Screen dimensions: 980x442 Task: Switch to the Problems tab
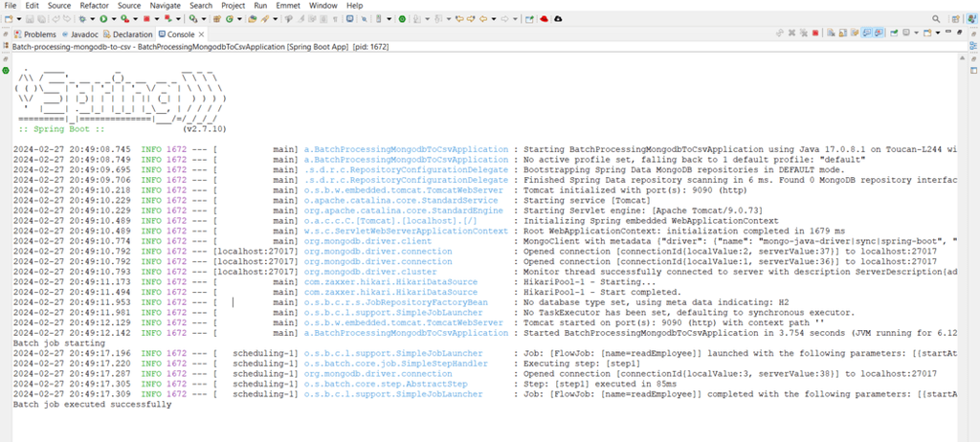pos(35,34)
